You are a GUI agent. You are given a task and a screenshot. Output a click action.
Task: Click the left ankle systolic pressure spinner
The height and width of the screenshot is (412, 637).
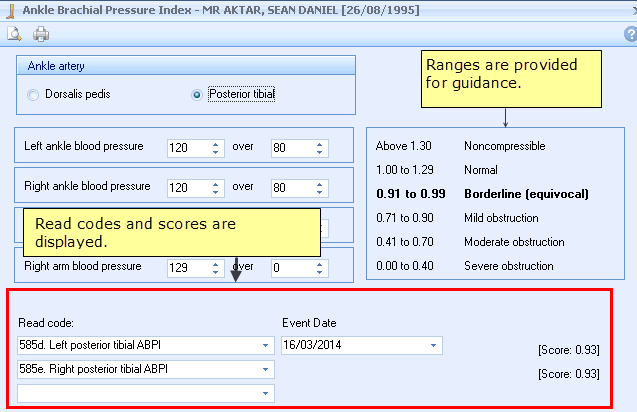click(x=216, y=147)
